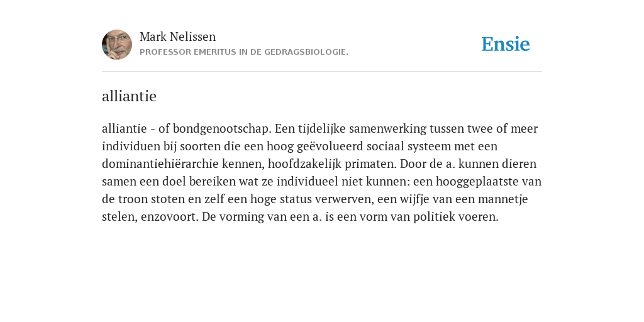The width and height of the screenshot is (644, 322).
Task: Click the phrase 'politiek voeren' at the end
Action: coord(456,217)
